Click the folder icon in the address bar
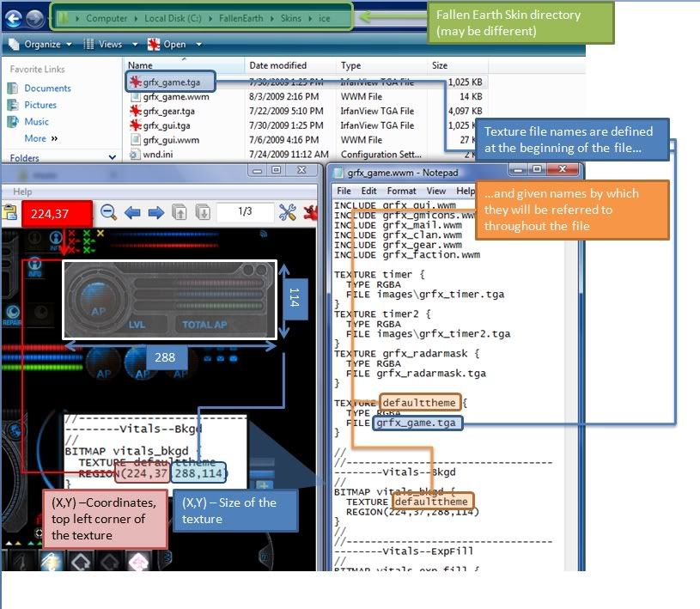The image size is (700, 609). (x=64, y=18)
